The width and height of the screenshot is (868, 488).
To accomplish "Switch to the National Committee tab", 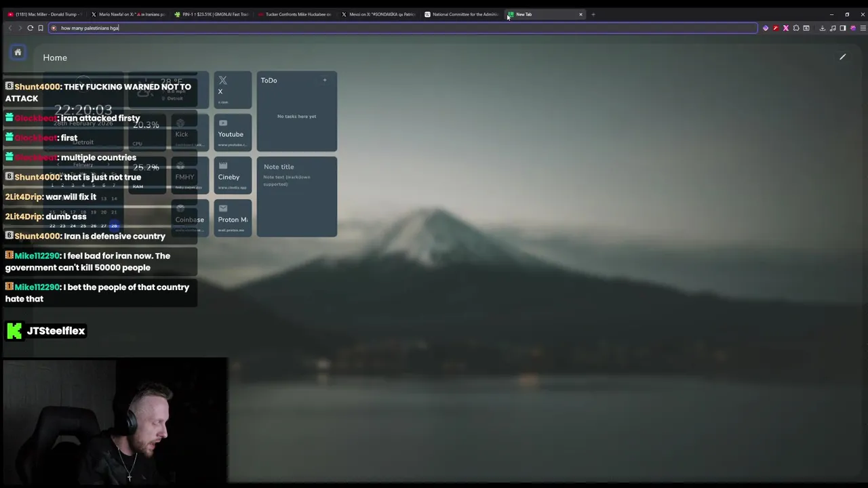I will (x=462, y=14).
